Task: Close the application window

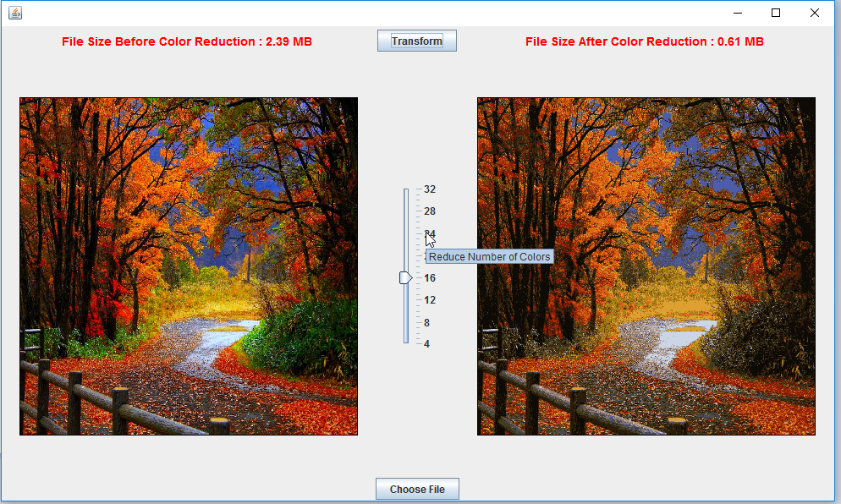Action: tap(814, 13)
